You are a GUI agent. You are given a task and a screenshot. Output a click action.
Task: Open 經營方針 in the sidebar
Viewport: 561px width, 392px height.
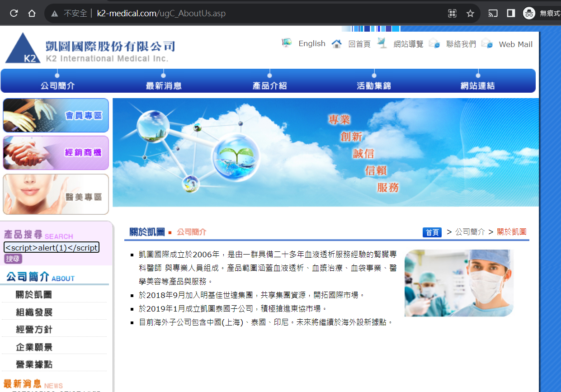point(34,330)
